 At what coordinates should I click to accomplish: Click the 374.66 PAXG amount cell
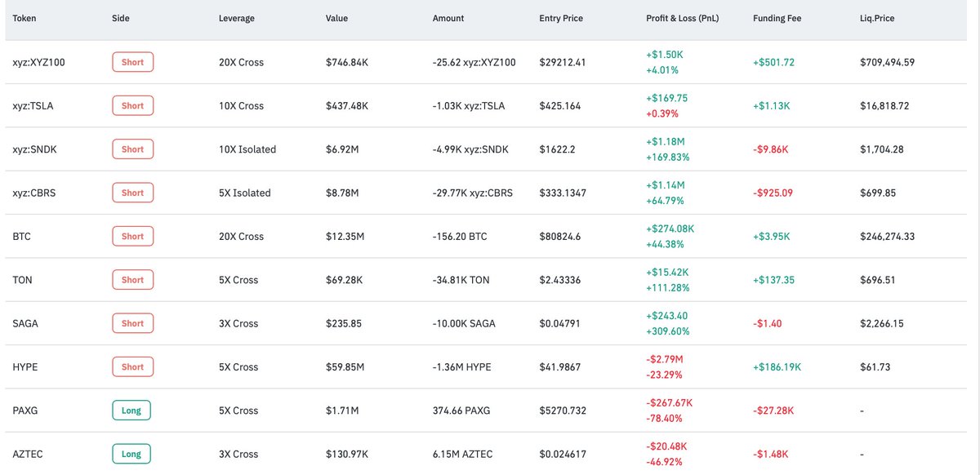point(463,411)
